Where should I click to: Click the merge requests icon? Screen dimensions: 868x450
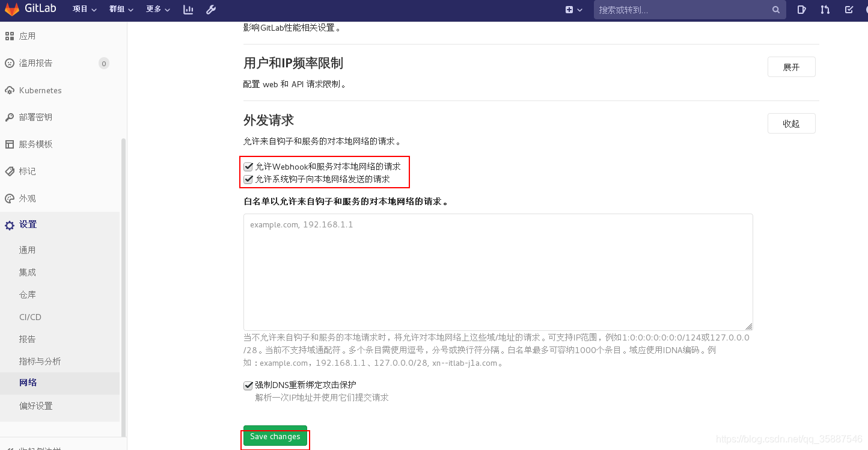point(825,10)
